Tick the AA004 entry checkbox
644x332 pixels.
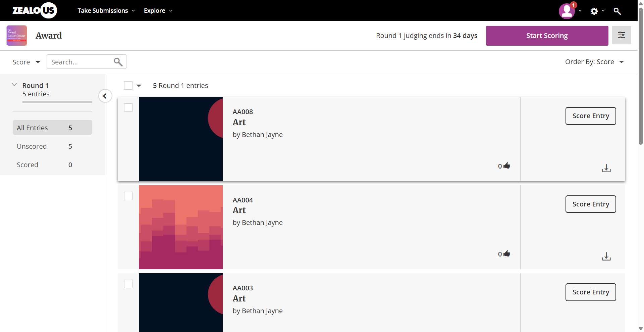click(x=128, y=196)
